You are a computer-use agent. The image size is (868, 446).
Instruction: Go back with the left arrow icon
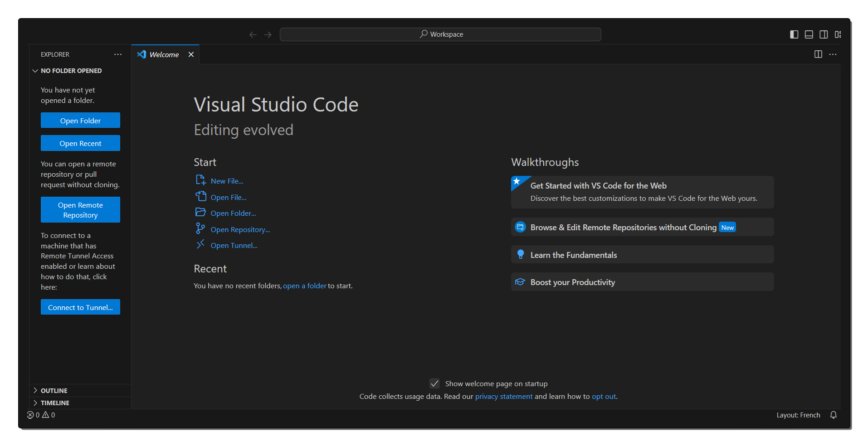253,34
